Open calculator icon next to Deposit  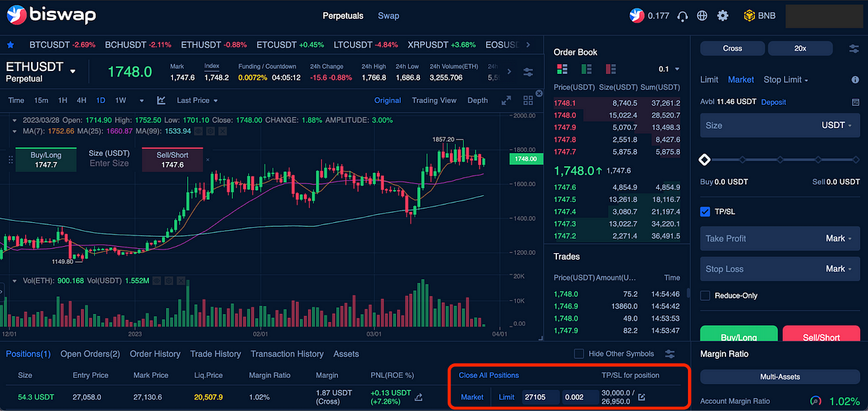click(856, 103)
